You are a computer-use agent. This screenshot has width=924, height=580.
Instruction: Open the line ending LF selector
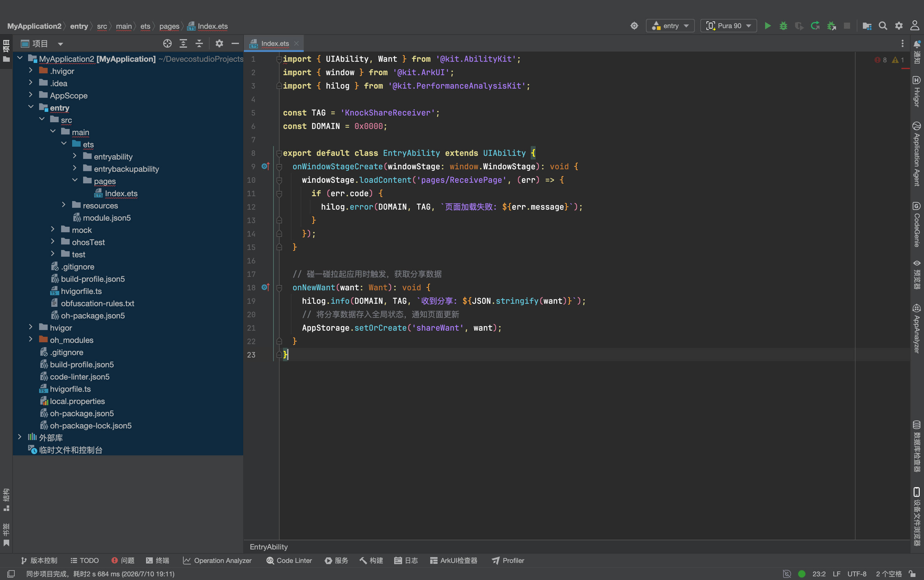click(837, 574)
